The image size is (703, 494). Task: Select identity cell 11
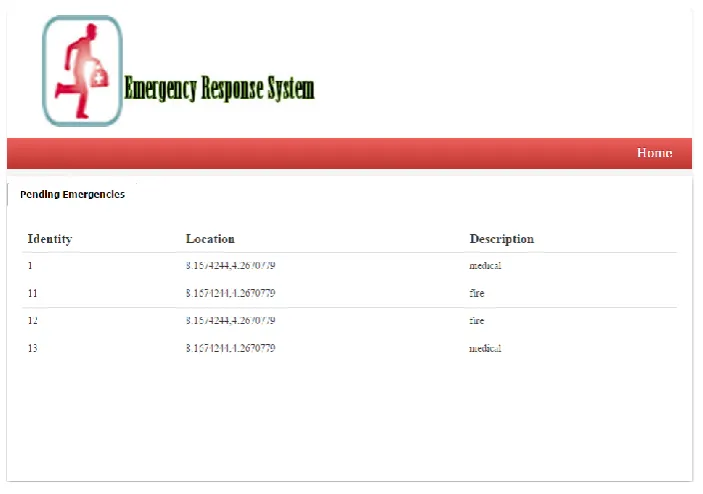(x=32, y=294)
